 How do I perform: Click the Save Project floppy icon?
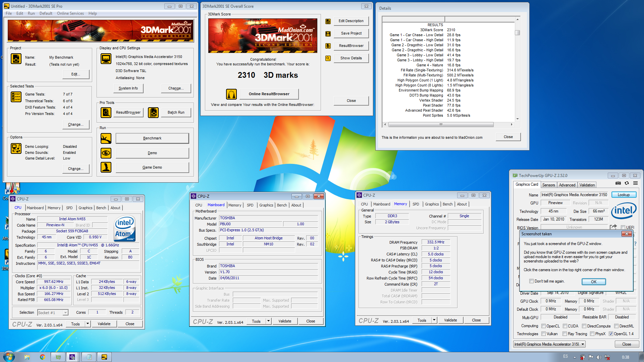pyautogui.click(x=328, y=34)
